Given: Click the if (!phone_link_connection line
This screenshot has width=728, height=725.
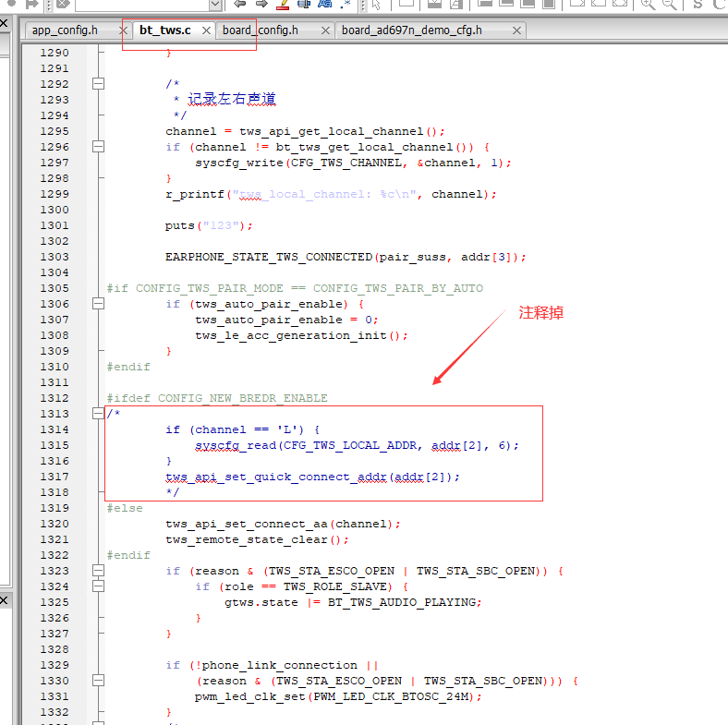Looking at the screenshot, I should 272,666.
